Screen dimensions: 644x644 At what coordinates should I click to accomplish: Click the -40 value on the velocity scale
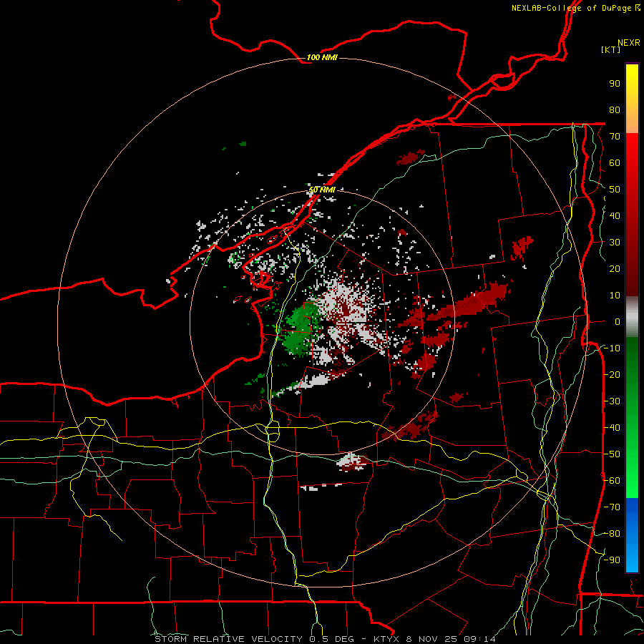(x=612, y=428)
